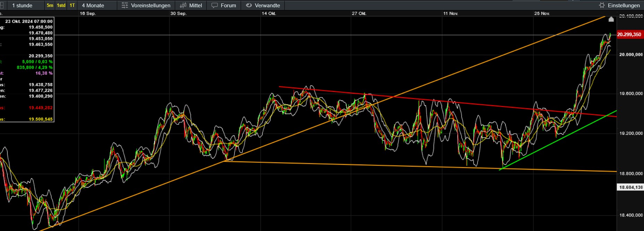The height and width of the screenshot is (231, 644).
Task: Open the Mittel chart type menu
Action: coord(191,5)
